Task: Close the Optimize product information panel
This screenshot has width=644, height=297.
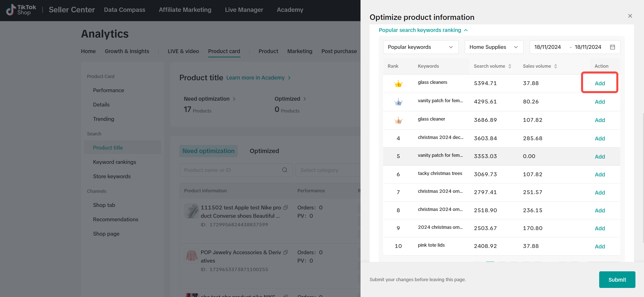Action: pos(630,16)
